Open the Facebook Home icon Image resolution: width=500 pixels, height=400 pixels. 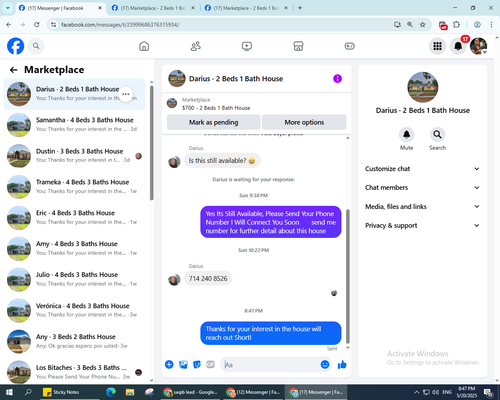[144, 46]
